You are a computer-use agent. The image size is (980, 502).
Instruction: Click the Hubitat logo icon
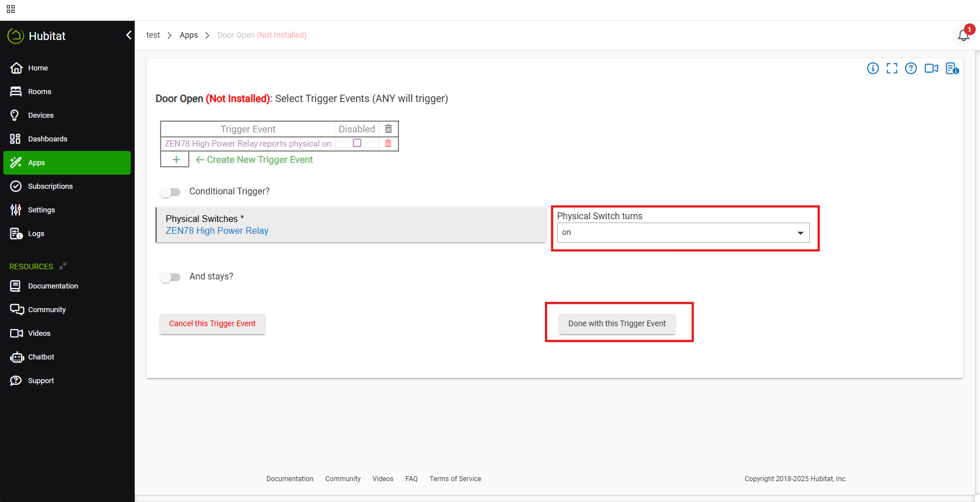(16, 36)
